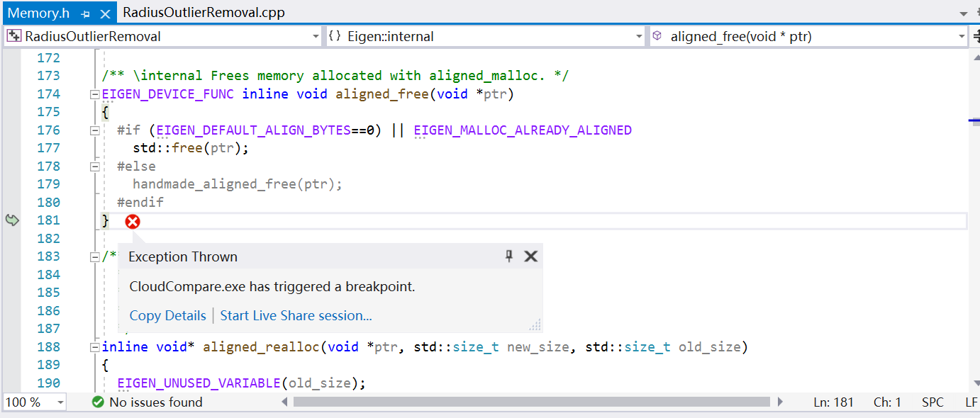Collapse the aligned_realloc function at line 188

click(x=94, y=346)
